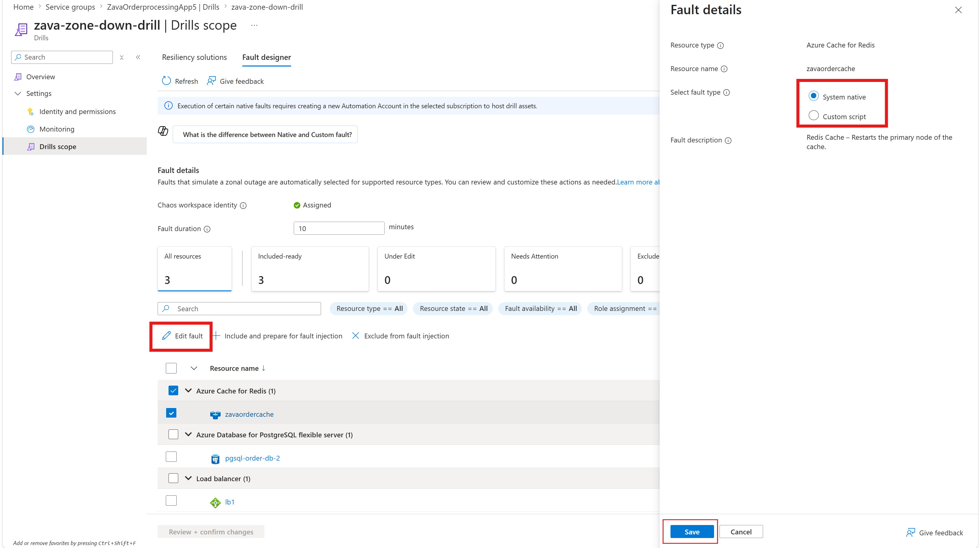Click the info icon beside panel Resource name

[724, 69]
